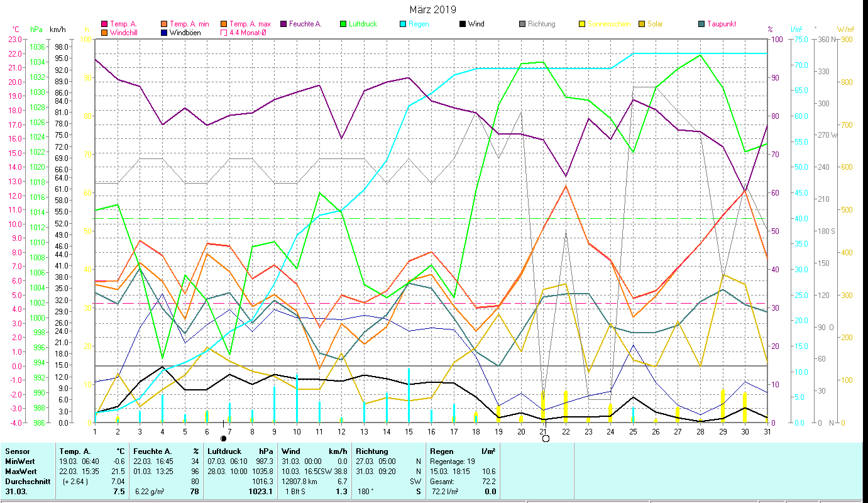Select the Solar legend color swatch
The image size is (868, 503).
click(642, 24)
